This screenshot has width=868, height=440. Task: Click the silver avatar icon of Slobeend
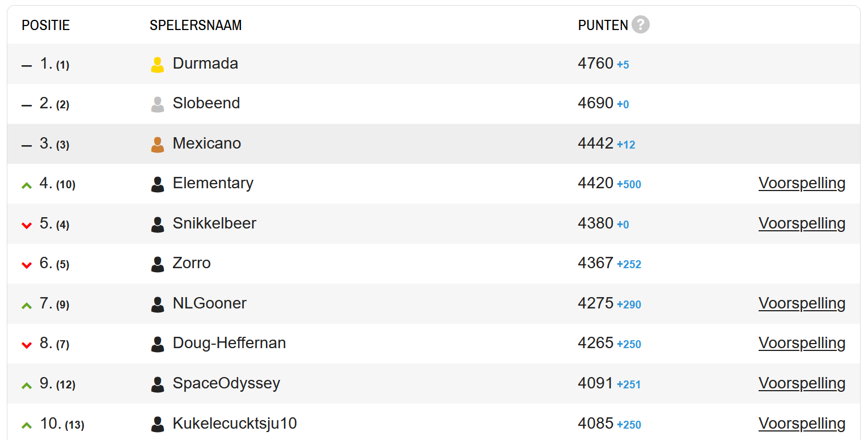pyautogui.click(x=158, y=104)
